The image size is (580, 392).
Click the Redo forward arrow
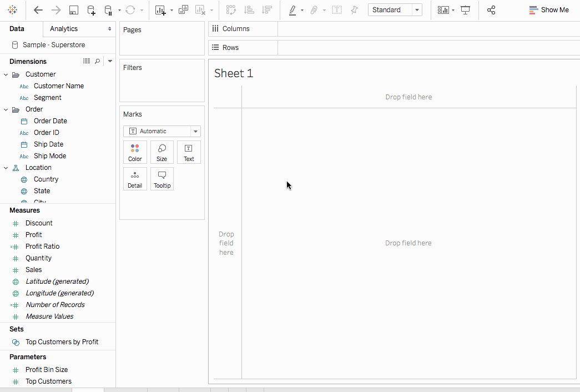click(x=56, y=10)
